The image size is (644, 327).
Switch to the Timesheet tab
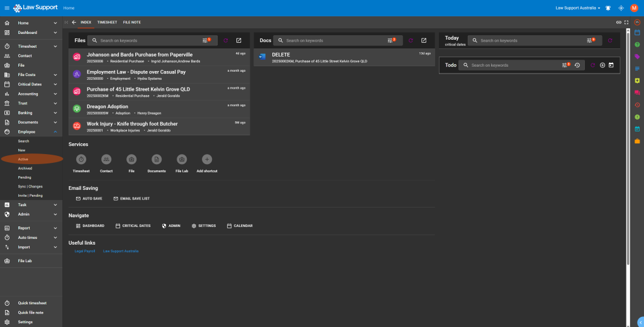click(107, 22)
